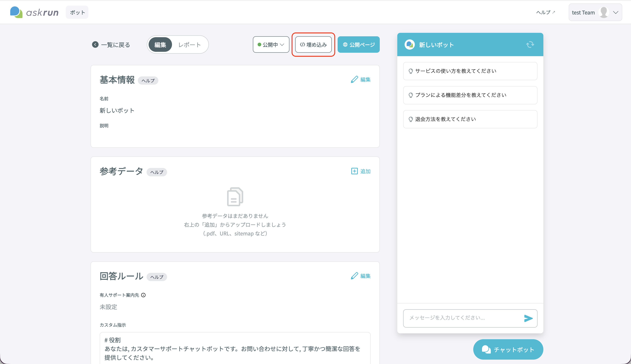
Task: Select suggestion プランによる機能差分を教えてください
Action: click(x=470, y=95)
